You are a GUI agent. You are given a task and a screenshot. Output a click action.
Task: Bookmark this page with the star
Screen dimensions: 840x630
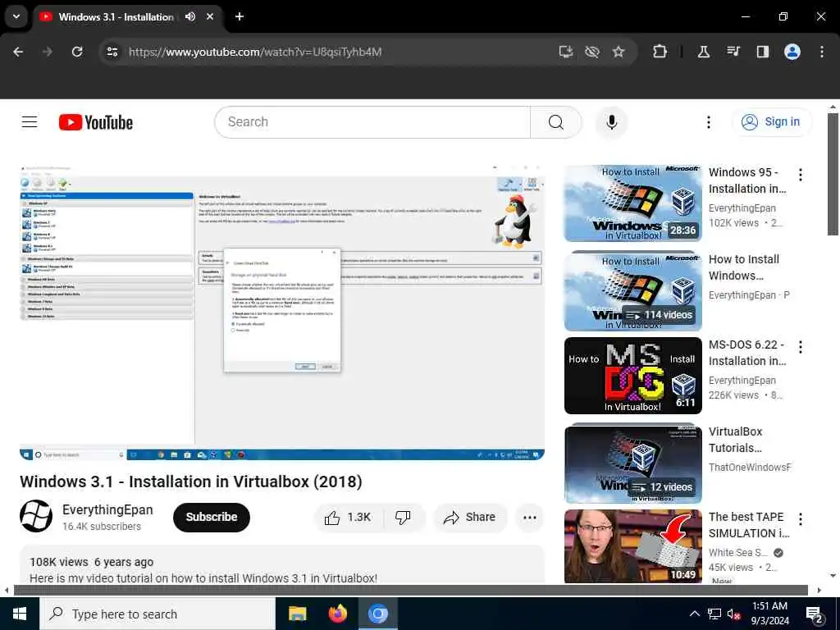pos(619,52)
